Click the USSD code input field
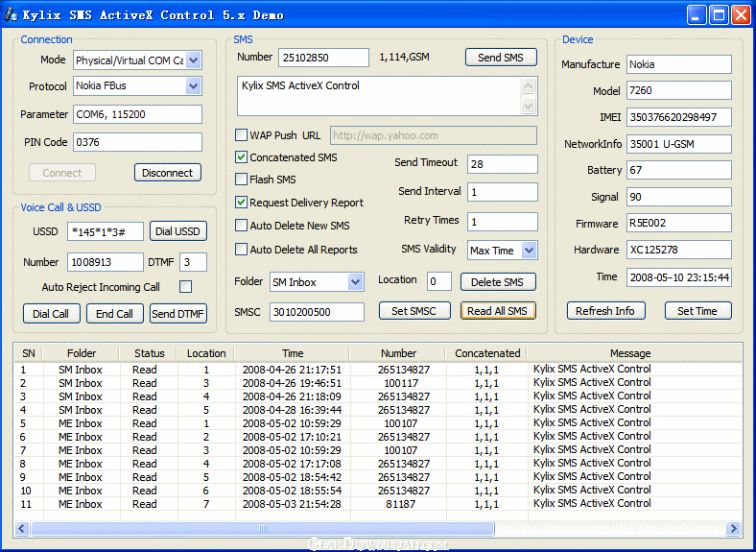The image size is (756, 552). 106,231
